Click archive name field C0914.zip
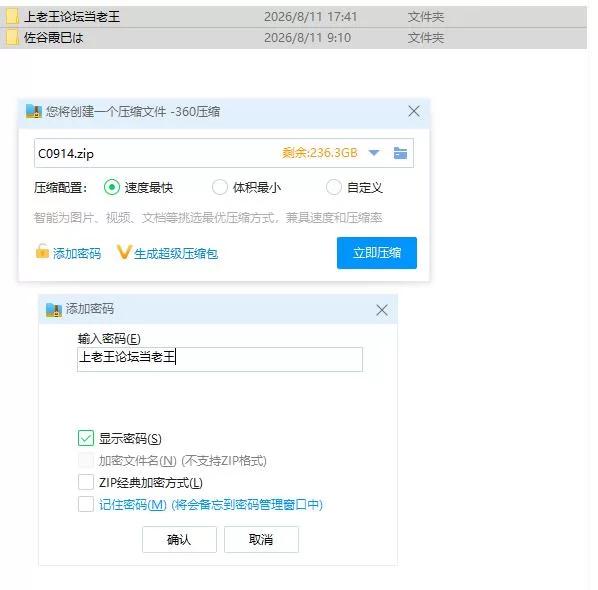Screen dimensions: 598x590 pyautogui.click(x=223, y=153)
